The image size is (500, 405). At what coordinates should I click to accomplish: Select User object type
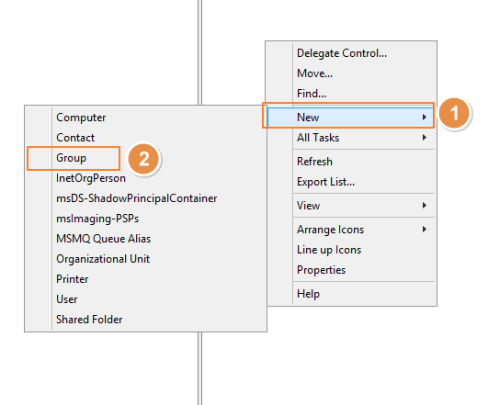point(67,299)
